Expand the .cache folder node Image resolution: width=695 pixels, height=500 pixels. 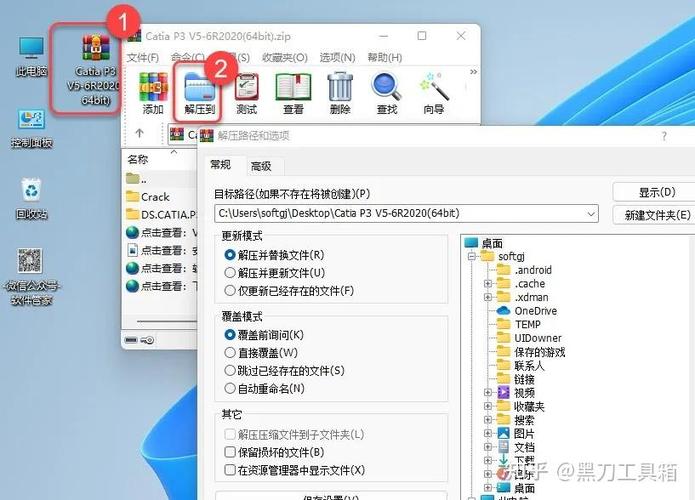(x=488, y=284)
